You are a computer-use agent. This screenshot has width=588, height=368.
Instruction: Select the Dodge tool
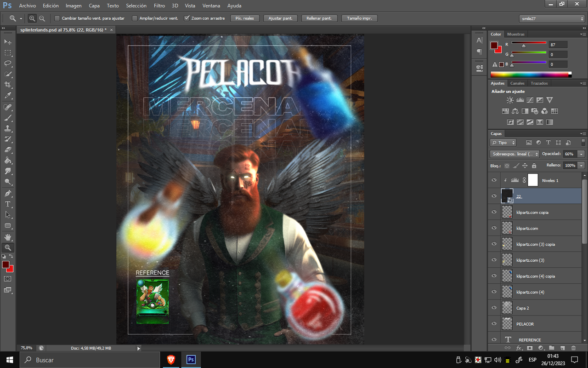coord(8,182)
